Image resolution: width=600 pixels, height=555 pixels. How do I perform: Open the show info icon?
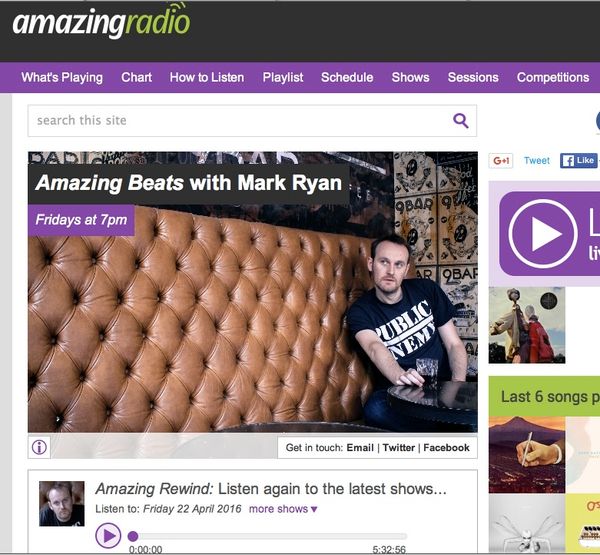pyautogui.click(x=39, y=447)
